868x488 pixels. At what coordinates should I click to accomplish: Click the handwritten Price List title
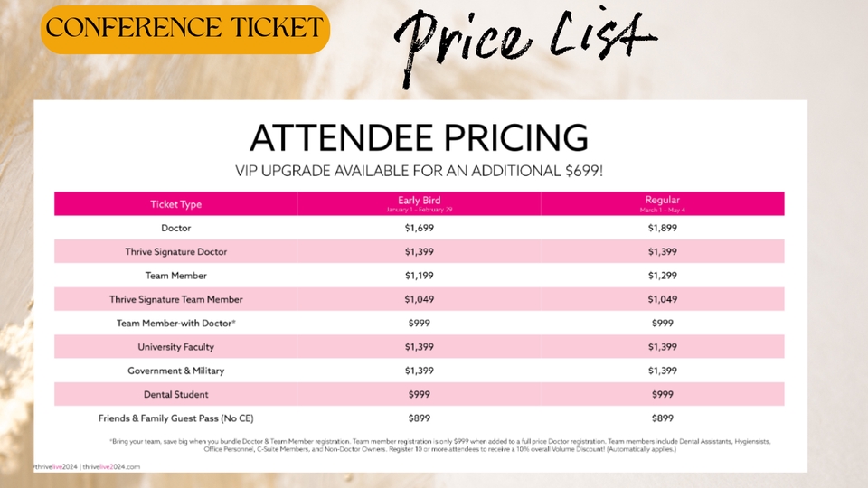(525, 37)
